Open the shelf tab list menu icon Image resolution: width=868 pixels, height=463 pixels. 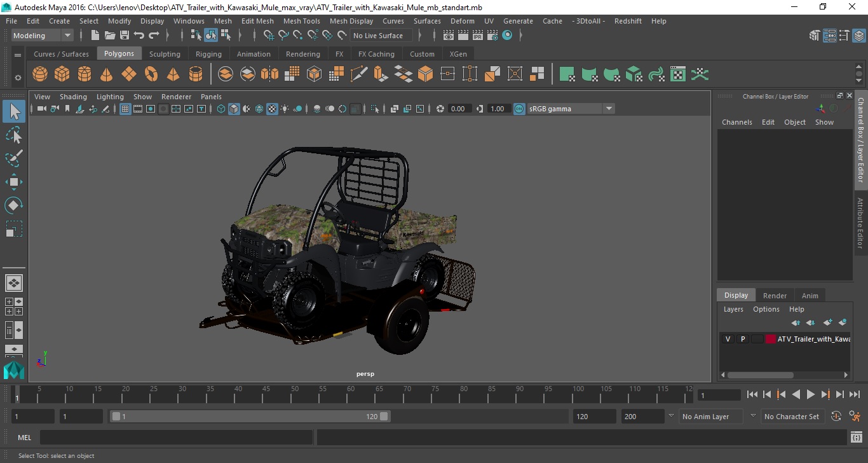[18, 55]
